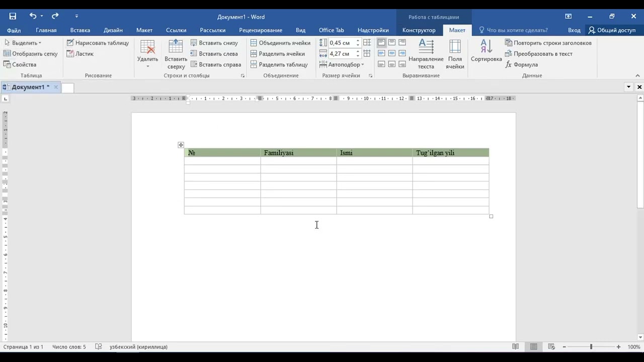
Task: Toggle View Gridlines (Отобразить сетку)
Action: click(30, 54)
